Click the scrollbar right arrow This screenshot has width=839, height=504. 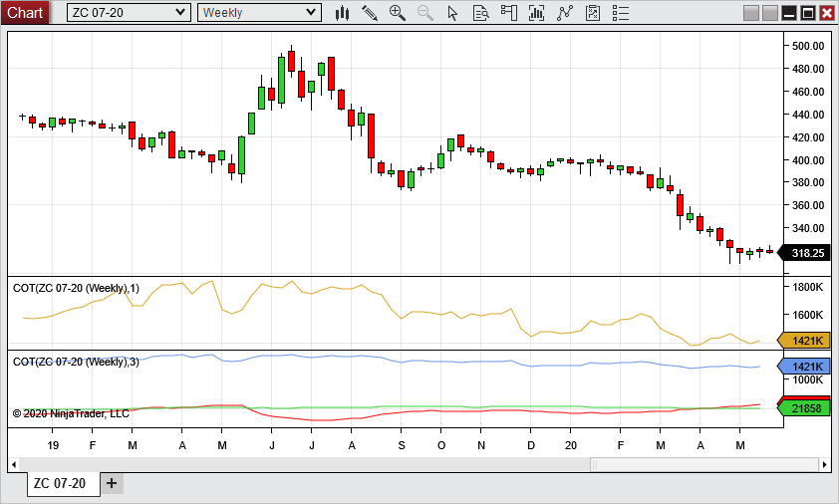tap(824, 464)
